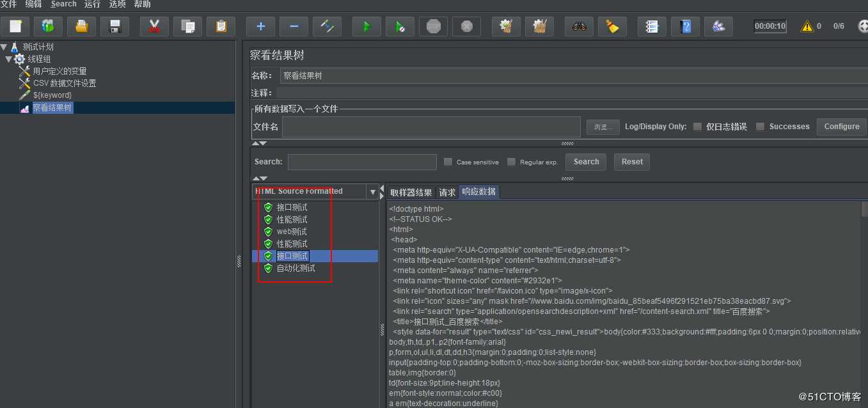Viewport: 868px width, 408px height.
Task: Select the 线程组 node
Action: coord(39,59)
